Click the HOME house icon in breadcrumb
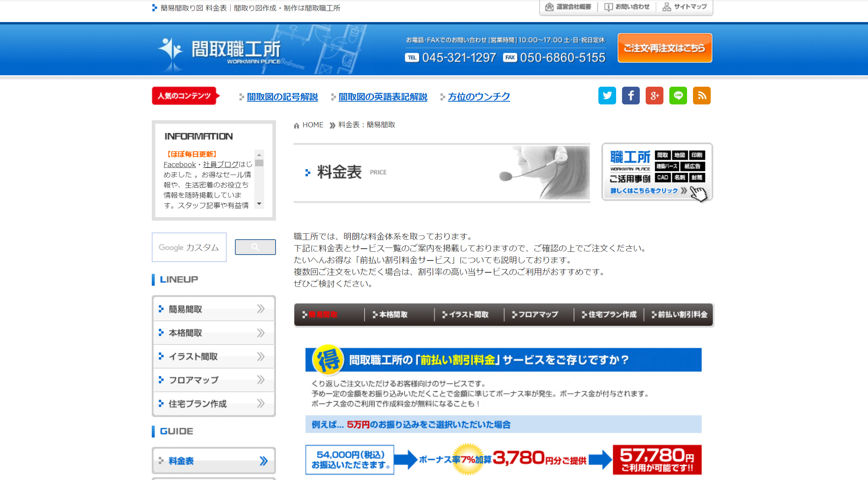Viewport: 868px width, 480px height. pos(296,125)
